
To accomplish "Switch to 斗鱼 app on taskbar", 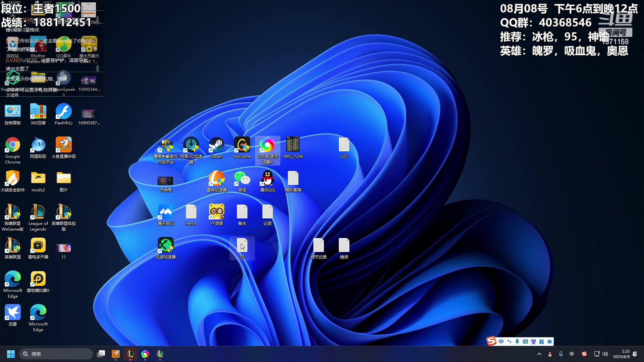I will 116,354.
